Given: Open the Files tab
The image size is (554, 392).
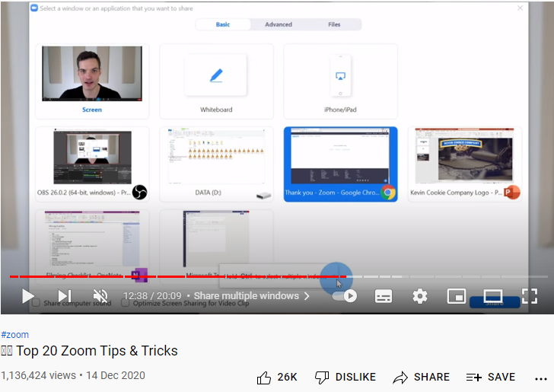Looking at the screenshot, I should point(334,24).
